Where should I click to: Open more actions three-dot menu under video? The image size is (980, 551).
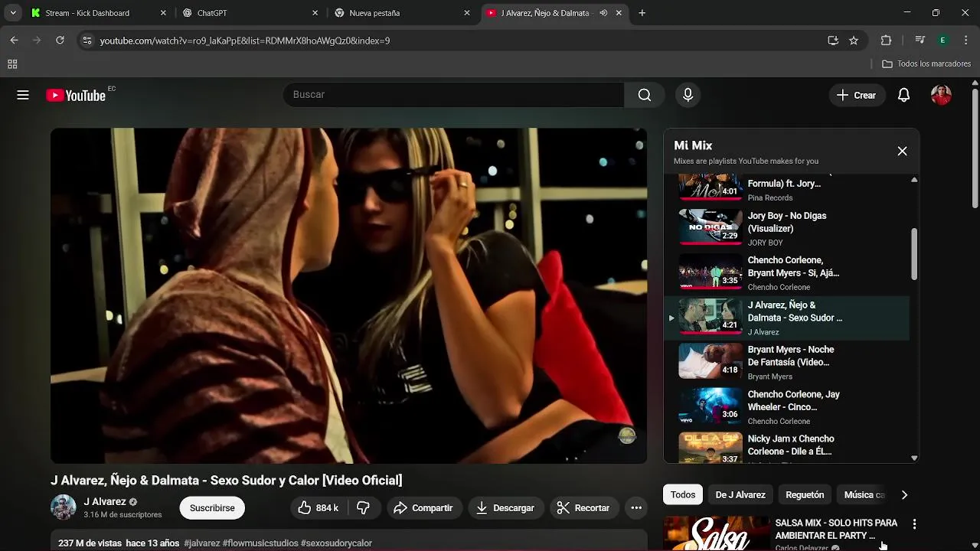pos(636,508)
